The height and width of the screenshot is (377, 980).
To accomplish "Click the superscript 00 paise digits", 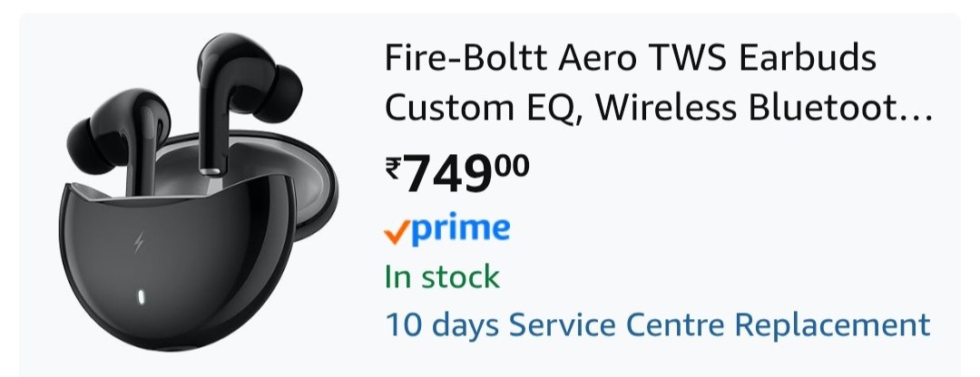I will click(x=512, y=164).
